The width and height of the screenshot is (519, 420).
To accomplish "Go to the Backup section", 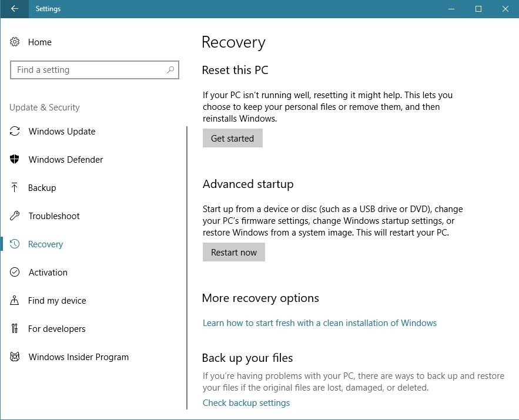I will tap(42, 188).
